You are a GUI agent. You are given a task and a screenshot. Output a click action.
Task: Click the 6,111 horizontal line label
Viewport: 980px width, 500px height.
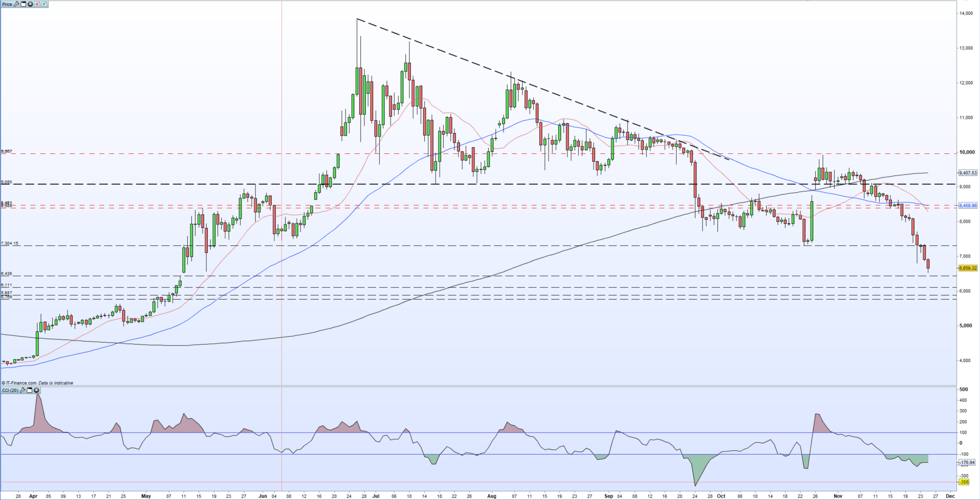pos(6,285)
